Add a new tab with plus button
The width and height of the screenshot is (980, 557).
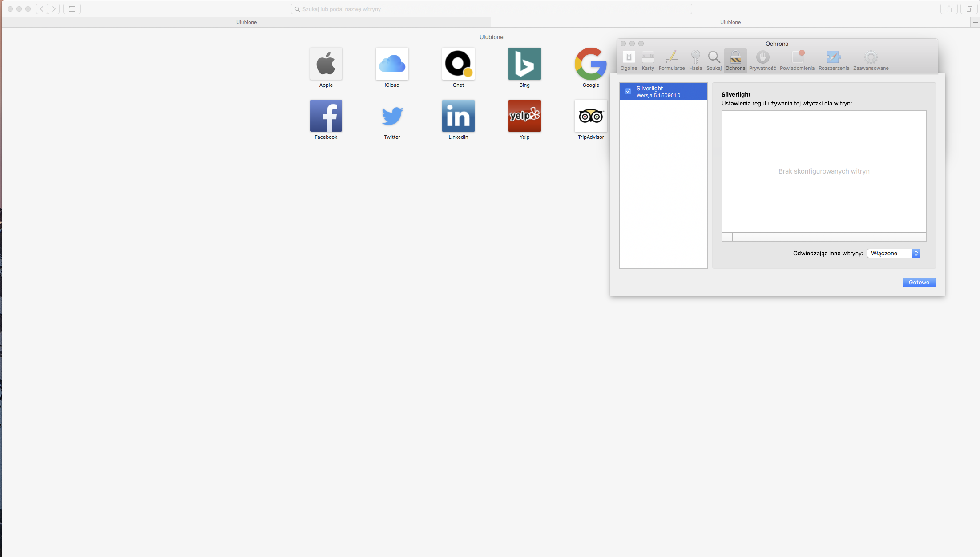976,22
